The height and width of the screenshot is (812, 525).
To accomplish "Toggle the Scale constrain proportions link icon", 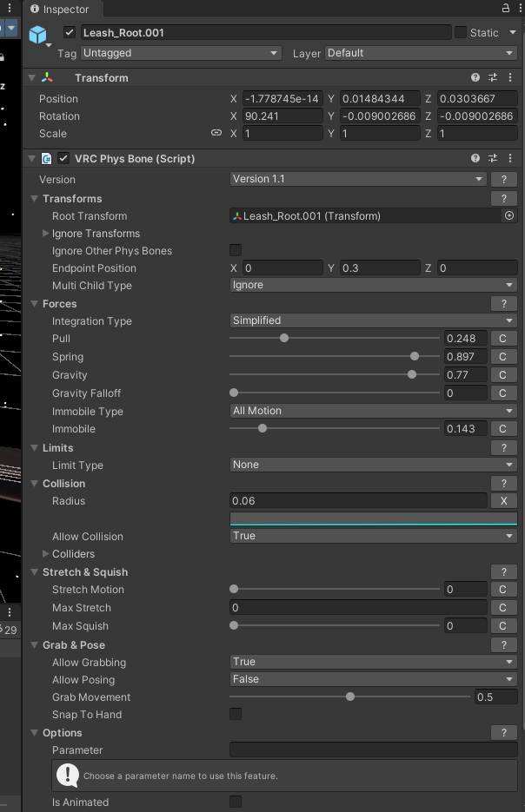I will [x=216, y=133].
